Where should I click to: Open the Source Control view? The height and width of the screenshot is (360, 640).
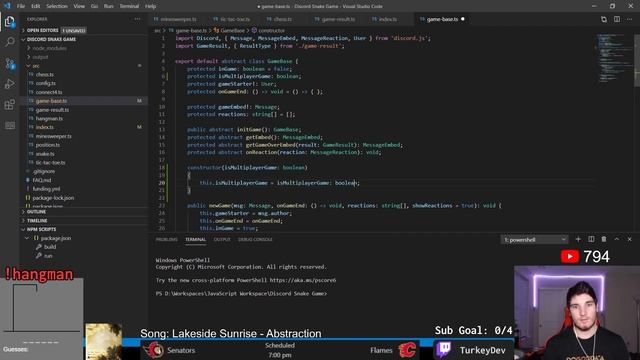9,63
